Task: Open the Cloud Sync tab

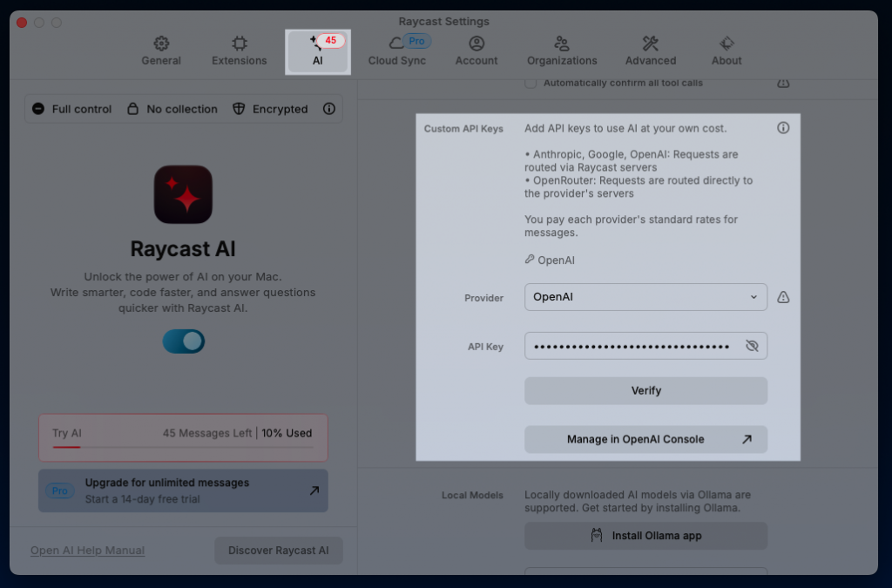Action: pos(397,51)
